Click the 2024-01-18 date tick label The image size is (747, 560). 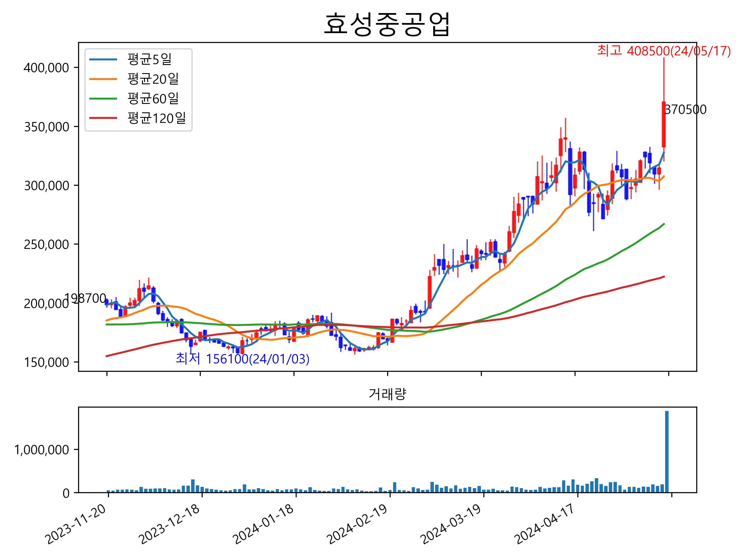click(264, 524)
